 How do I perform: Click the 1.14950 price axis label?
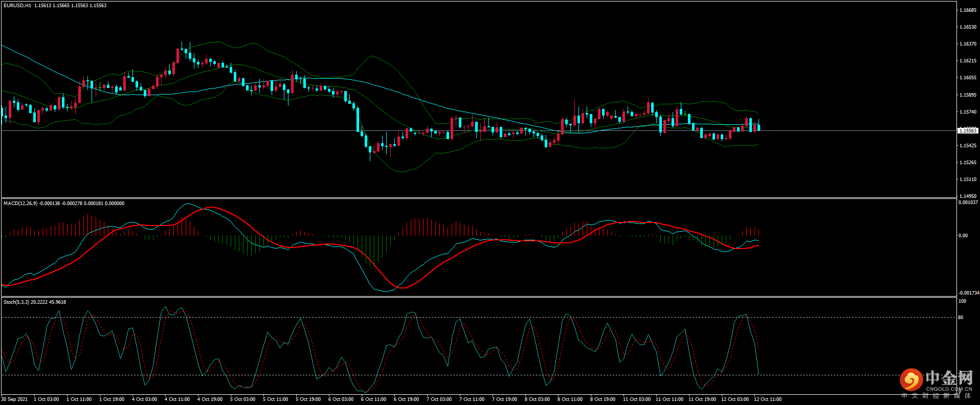tap(967, 196)
